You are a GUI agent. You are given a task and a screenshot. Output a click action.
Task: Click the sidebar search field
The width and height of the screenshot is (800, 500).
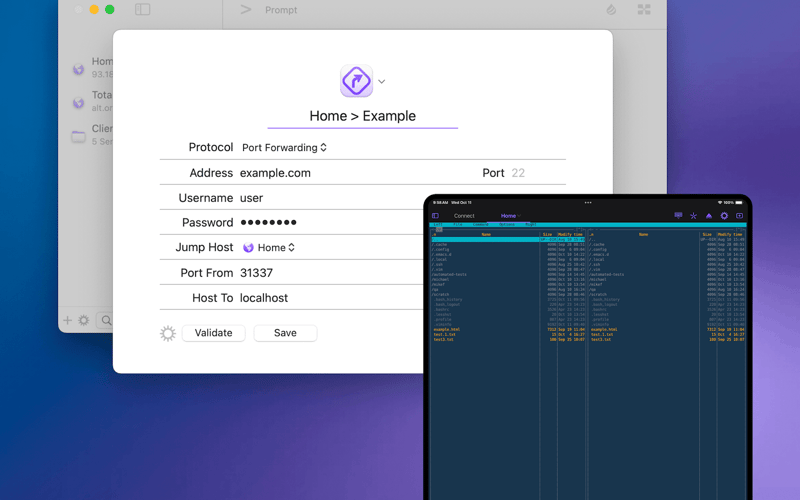(105, 320)
